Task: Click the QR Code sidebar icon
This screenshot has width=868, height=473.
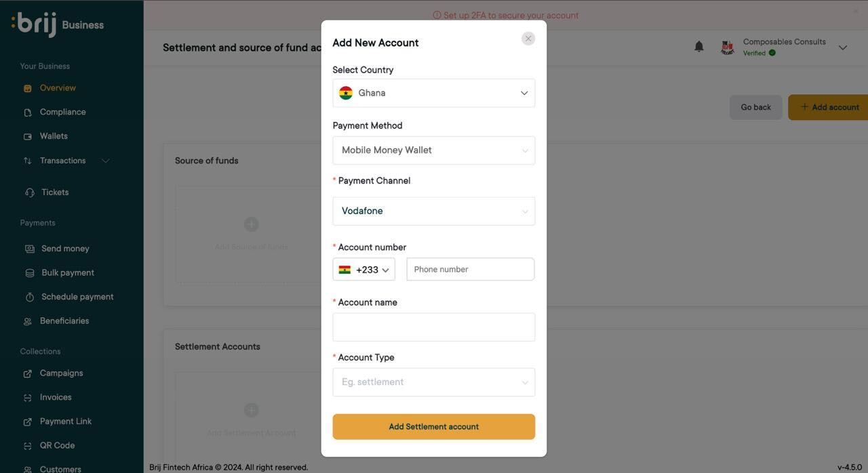Action: [x=28, y=446]
